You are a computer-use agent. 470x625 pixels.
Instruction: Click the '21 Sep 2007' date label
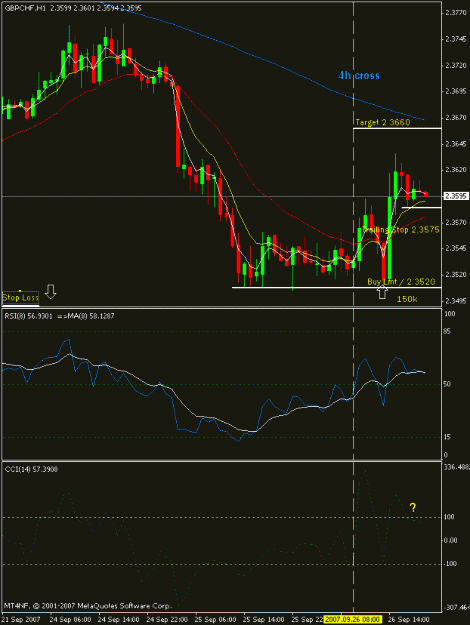20,620
